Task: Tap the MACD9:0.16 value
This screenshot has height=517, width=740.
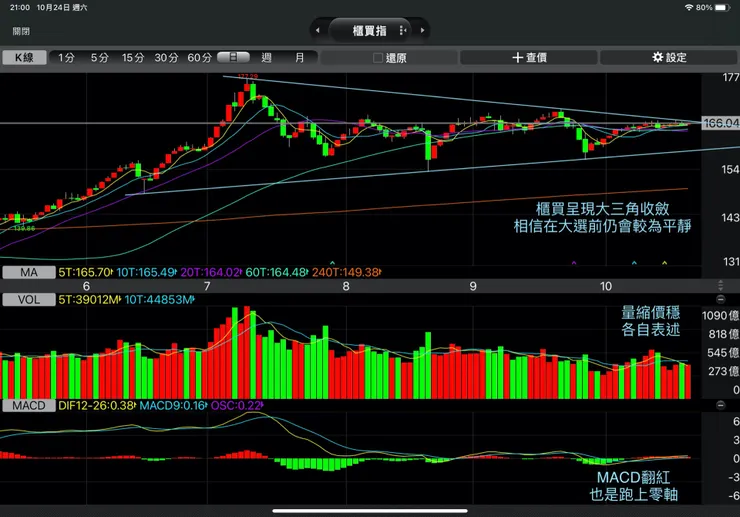Action: (x=173, y=406)
